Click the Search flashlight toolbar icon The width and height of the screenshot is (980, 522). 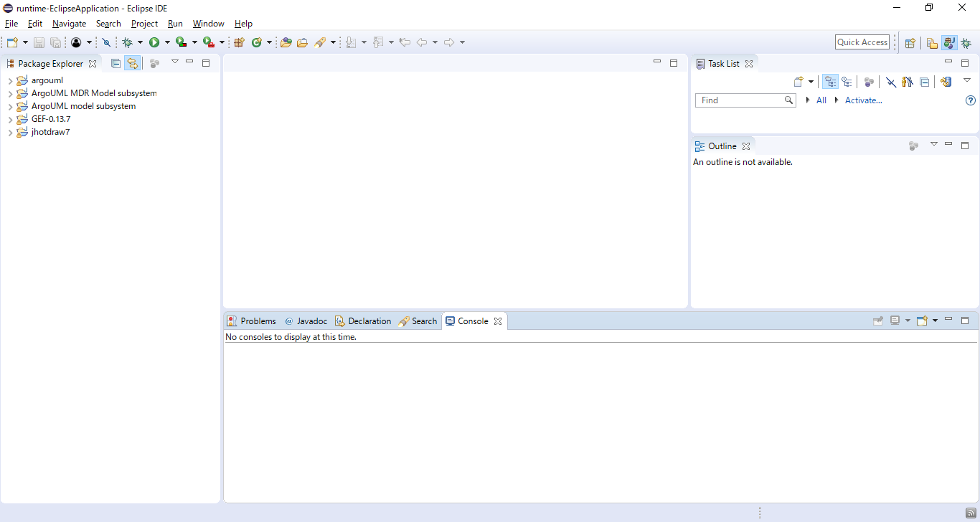point(320,42)
